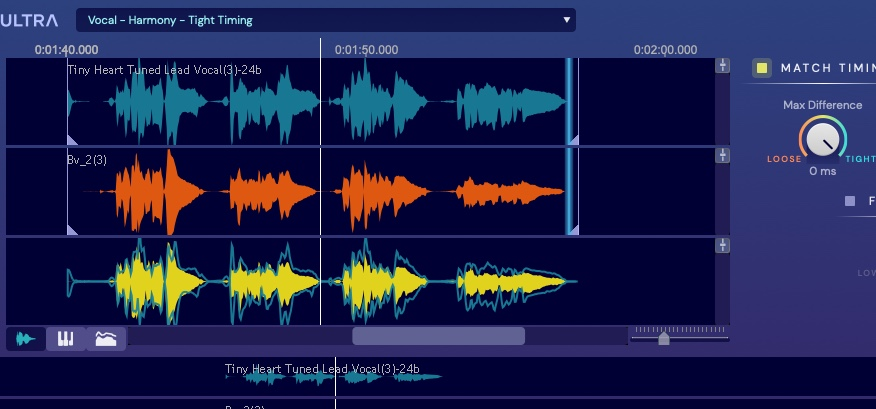This screenshot has height=409, width=876.
Task: Click the horizontal scrollbar thumb
Action: click(438, 336)
